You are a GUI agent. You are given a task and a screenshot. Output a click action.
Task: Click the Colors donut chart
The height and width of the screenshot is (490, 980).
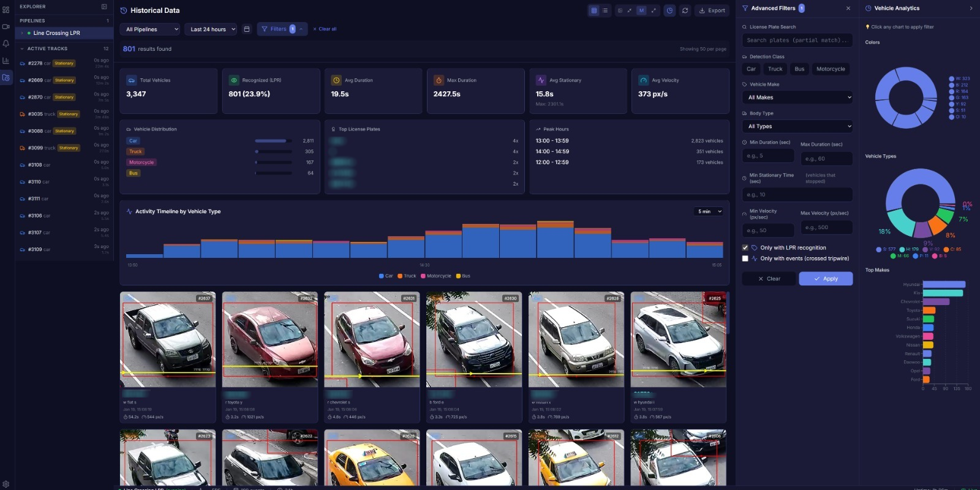(x=906, y=98)
